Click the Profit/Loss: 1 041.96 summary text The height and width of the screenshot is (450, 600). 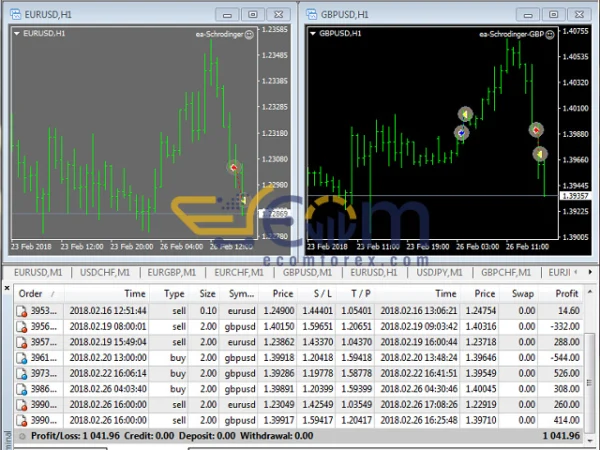click(75, 436)
